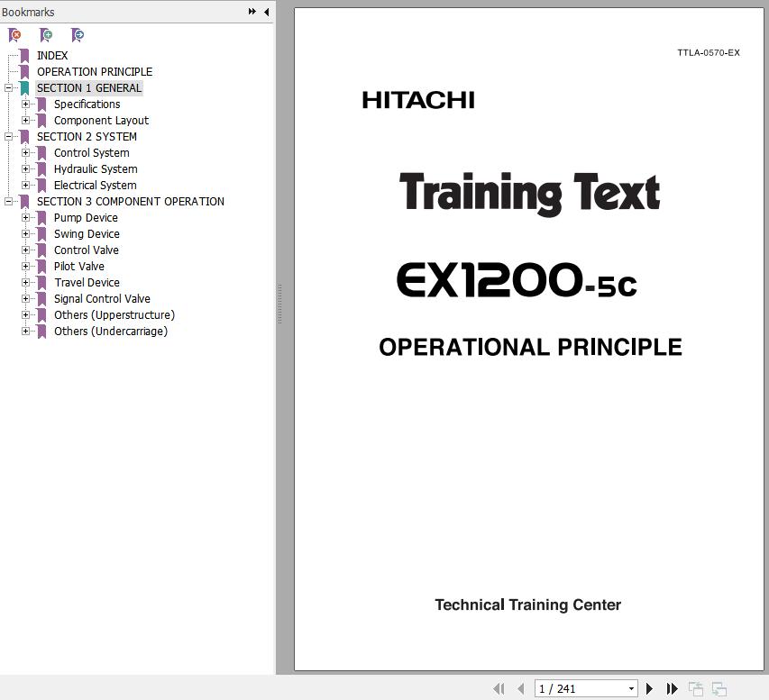Click the Technical Training Center text
Image resolution: width=769 pixels, height=700 pixels.
(x=527, y=605)
